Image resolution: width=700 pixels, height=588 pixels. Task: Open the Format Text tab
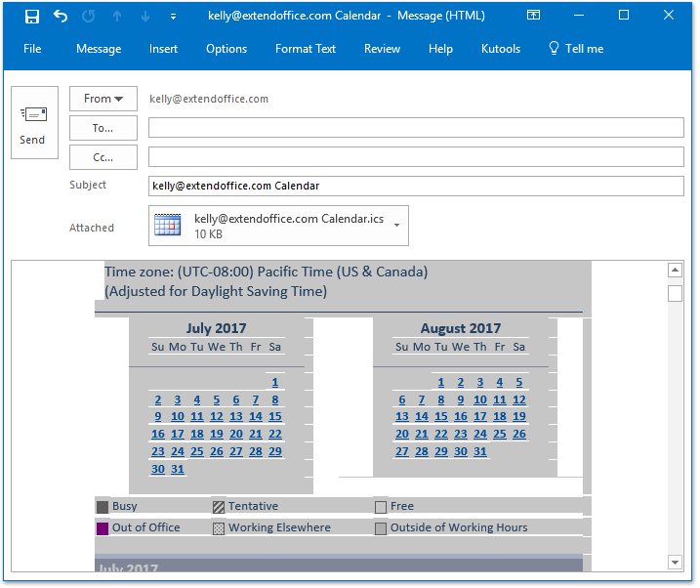306,49
